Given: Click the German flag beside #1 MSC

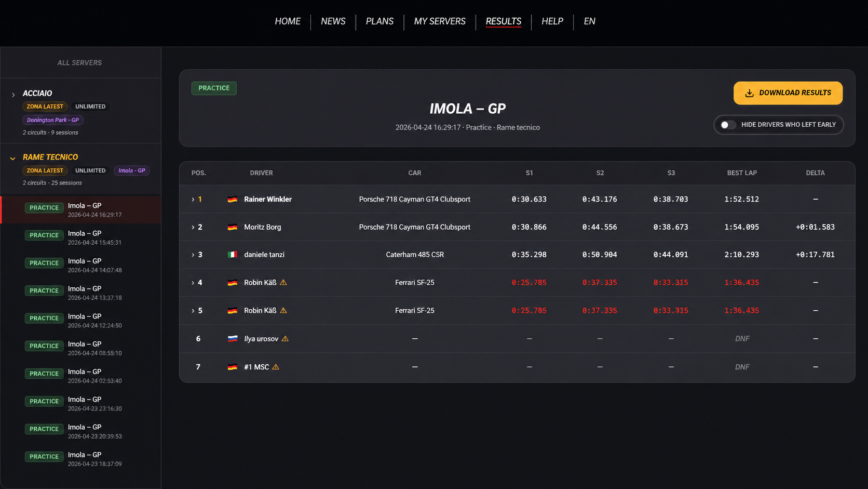Looking at the screenshot, I should [232, 367].
